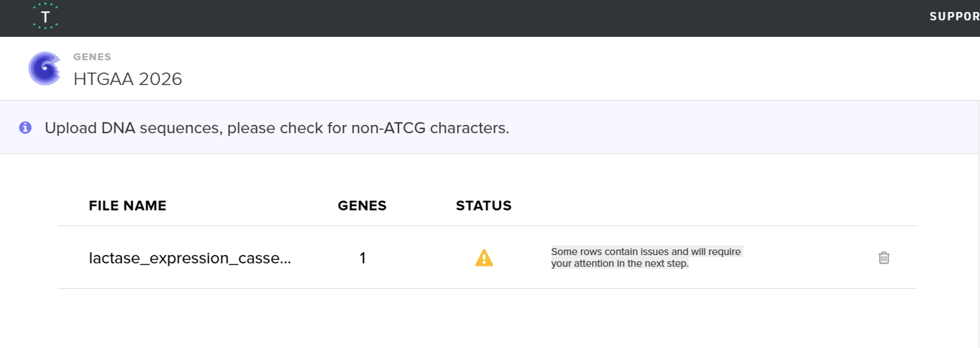
Task: Click the FILE NAME column header
Action: [x=127, y=206]
